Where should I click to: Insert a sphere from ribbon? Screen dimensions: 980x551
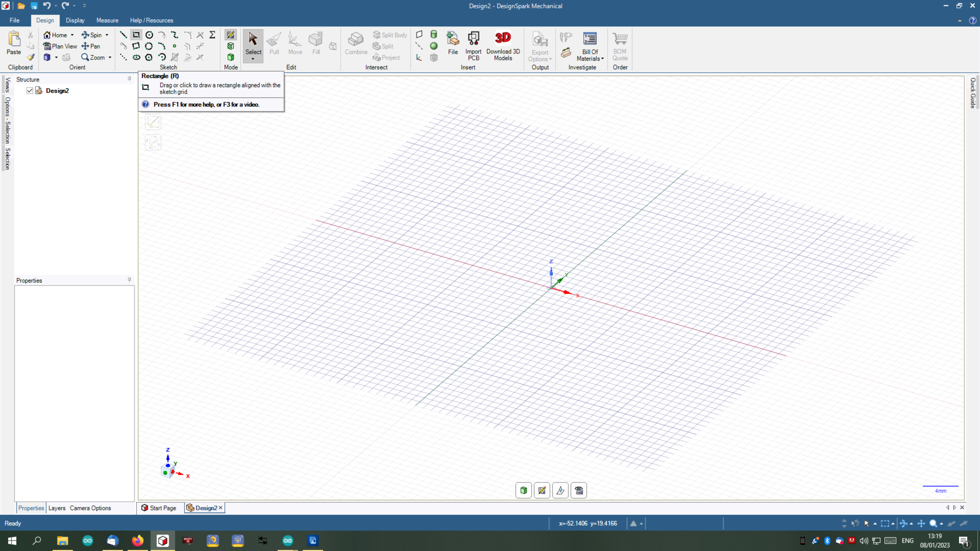click(434, 46)
